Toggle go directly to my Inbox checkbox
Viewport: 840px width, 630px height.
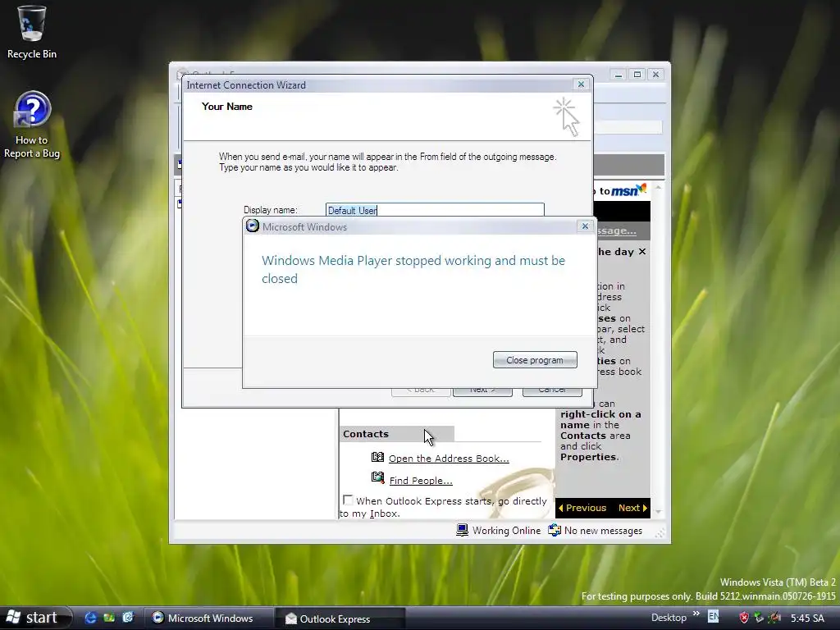348,500
